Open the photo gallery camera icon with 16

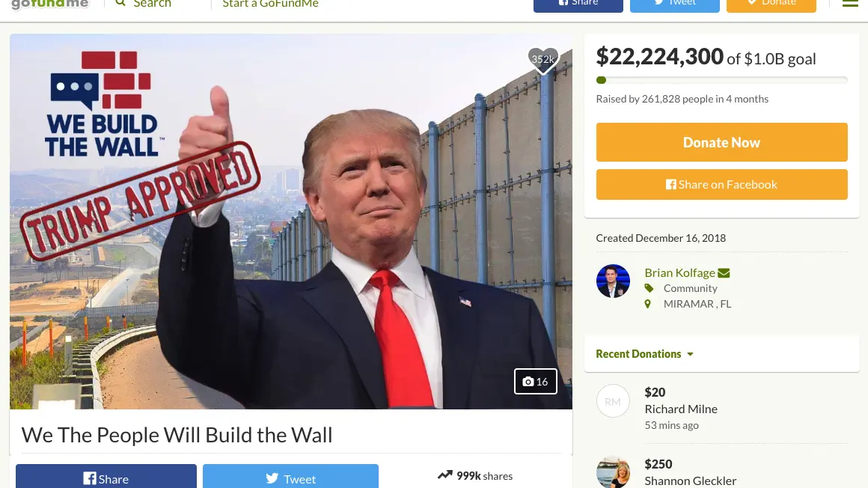click(x=535, y=382)
